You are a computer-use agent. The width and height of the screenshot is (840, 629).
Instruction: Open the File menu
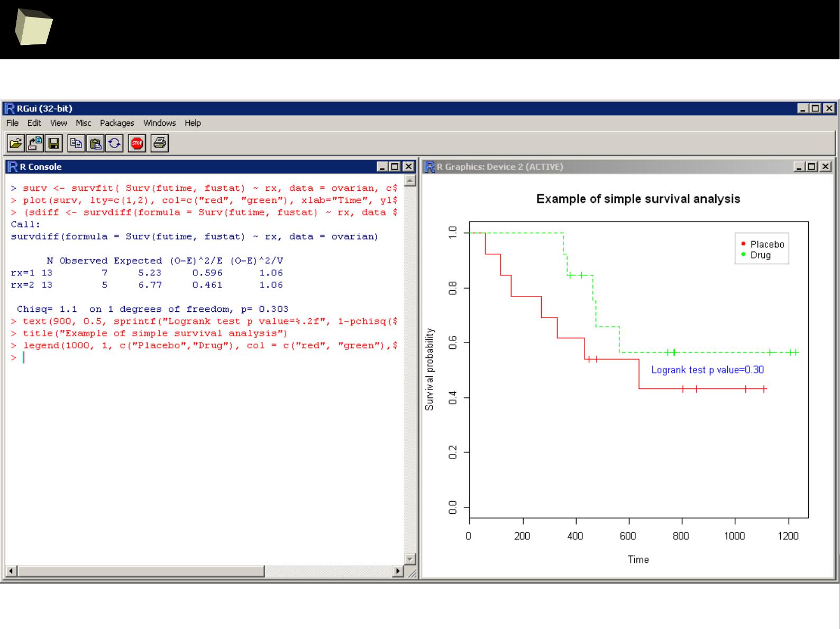(x=12, y=123)
